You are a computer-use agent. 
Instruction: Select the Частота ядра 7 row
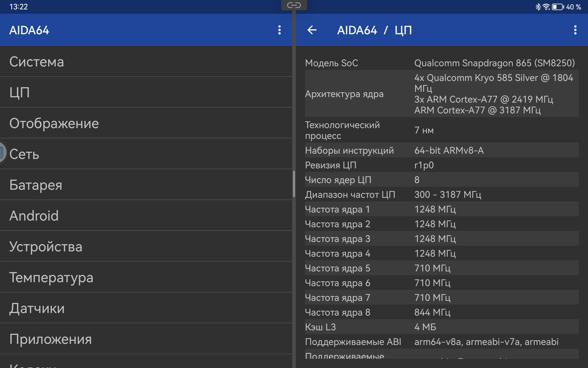tap(442, 297)
